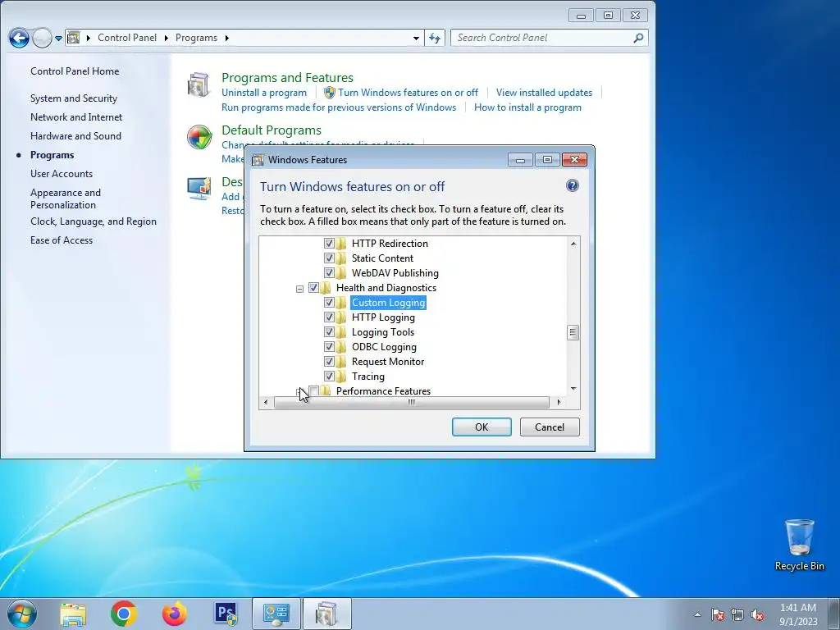
Task: Open the Default Programs icon
Action: [199, 137]
